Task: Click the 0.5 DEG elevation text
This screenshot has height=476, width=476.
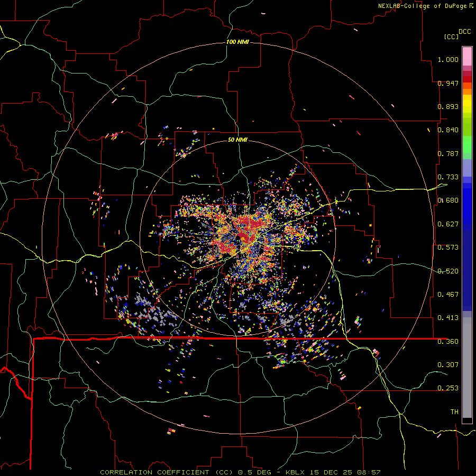Action: (x=254, y=472)
